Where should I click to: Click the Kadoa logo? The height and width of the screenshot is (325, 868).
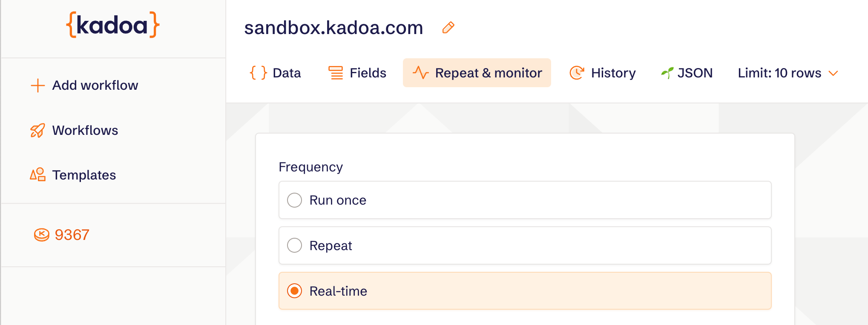(x=113, y=25)
